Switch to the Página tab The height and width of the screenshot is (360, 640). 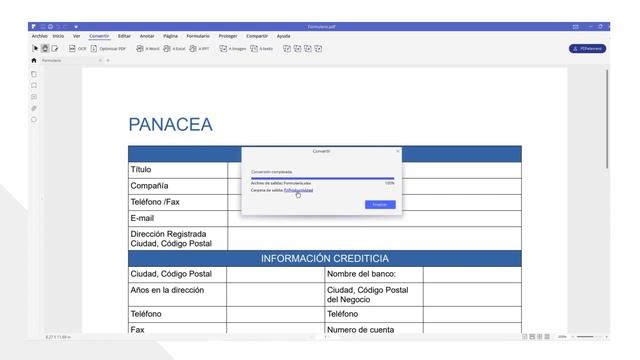click(x=171, y=36)
